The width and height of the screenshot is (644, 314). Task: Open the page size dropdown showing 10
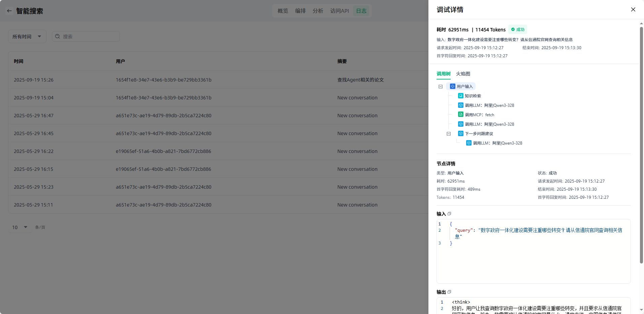click(20, 227)
